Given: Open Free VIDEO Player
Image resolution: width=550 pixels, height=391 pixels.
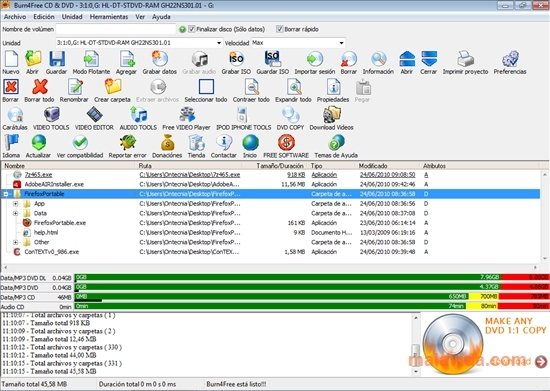Looking at the screenshot, I should tap(186, 115).
